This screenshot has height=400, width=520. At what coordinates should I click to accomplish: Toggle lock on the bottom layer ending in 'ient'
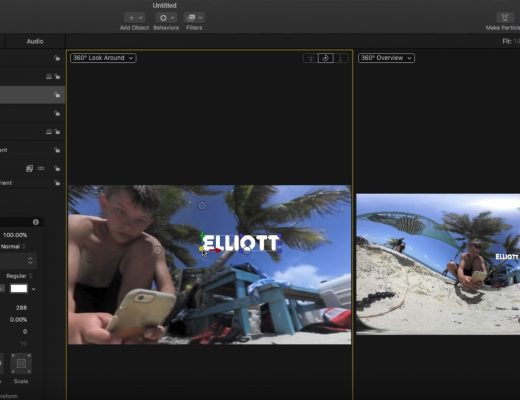pyautogui.click(x=57, y=183)
